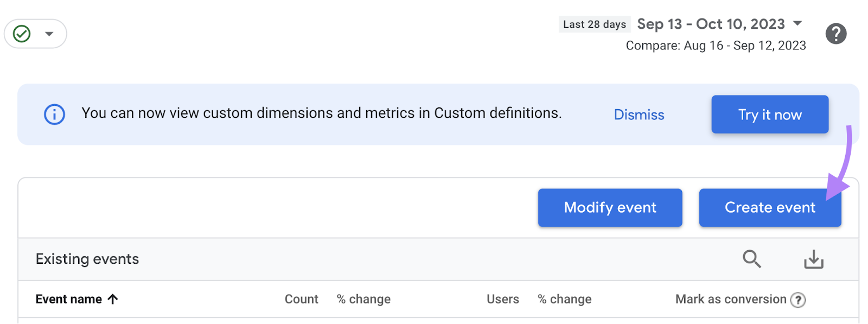Open the help question mark icon at top right
This screenshot has height=324, width=868.
pos(835,34)
